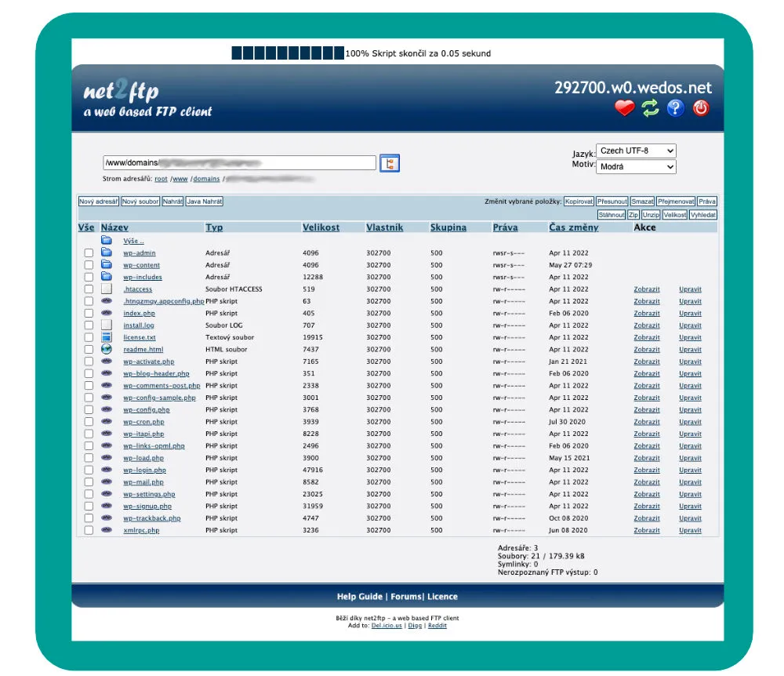The height and width of the screenshot is (676, 784).
Task: Click the Přejmenovat rename button
Action: click(676, 202)
